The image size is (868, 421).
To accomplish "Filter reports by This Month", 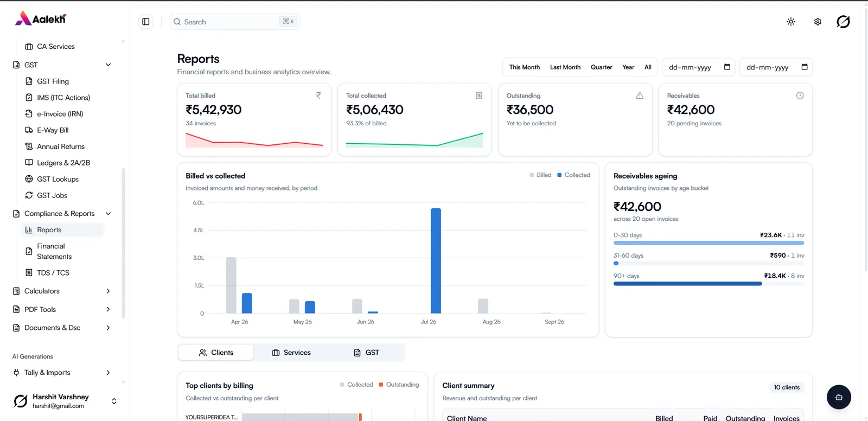I will 525,67.
